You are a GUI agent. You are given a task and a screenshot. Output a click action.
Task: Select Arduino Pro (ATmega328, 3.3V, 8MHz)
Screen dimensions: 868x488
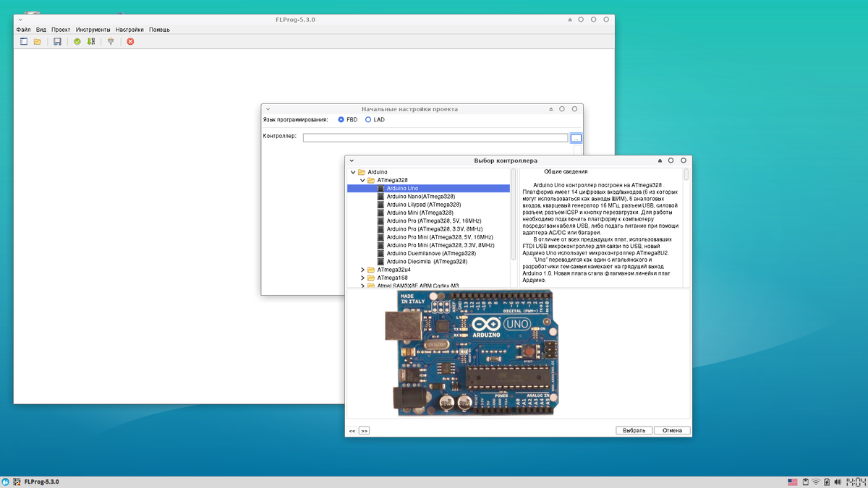point(434,229)
